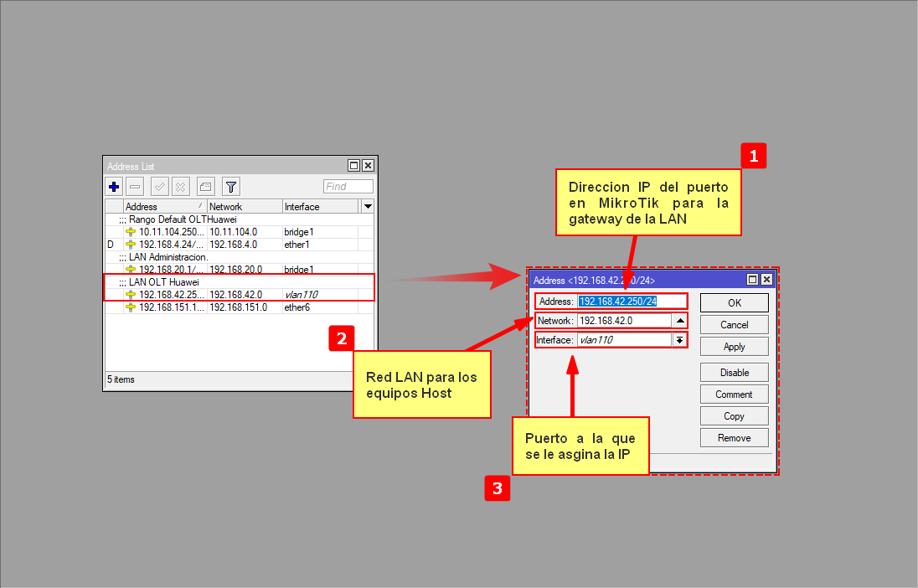This screenshot has height=588, width=918.
Task: Click the Comment note icon in toolbar
Action: (x=205, y=187)
